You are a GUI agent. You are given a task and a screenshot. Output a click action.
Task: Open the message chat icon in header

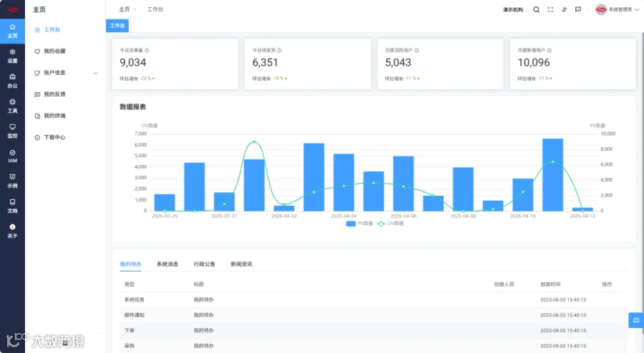[x=578, y=9]
